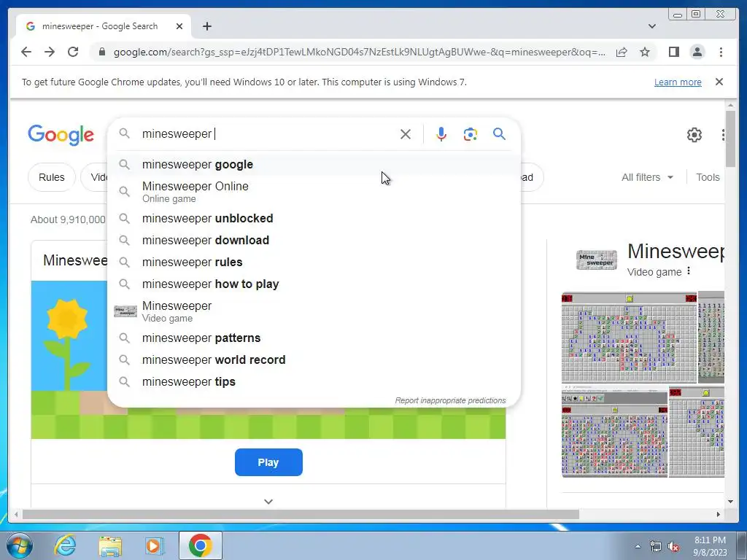Viewport: 747px width, 560px height.
Task: Open Windows Media Player from the taskbar
Action: pyautogui.click(x=155, y=545)
